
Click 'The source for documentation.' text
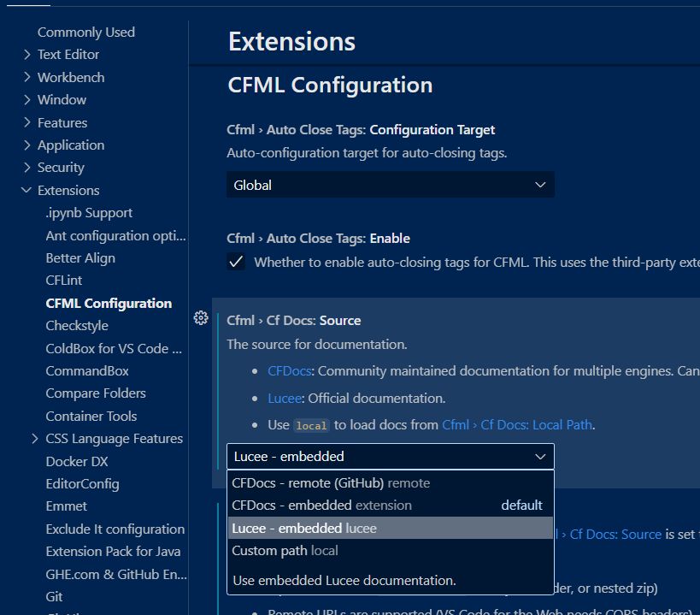[x=317, y=345]
